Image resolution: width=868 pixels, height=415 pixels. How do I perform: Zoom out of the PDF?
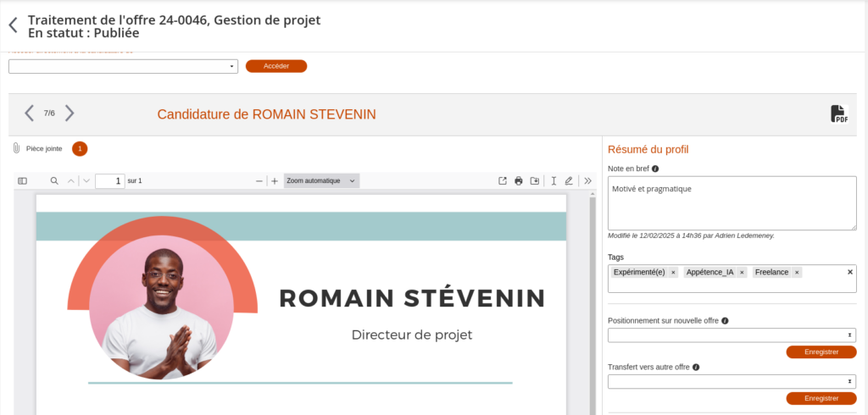(259, 180)
